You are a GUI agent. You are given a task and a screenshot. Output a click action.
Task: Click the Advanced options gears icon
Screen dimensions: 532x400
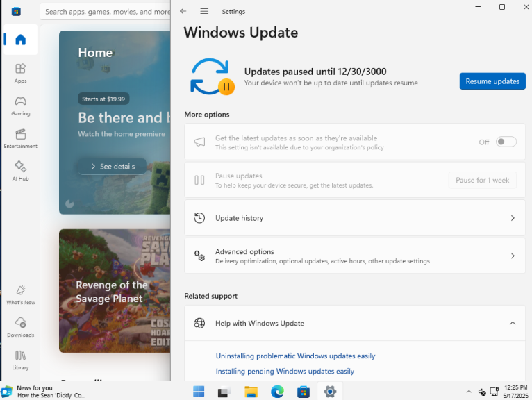(199, 256)
